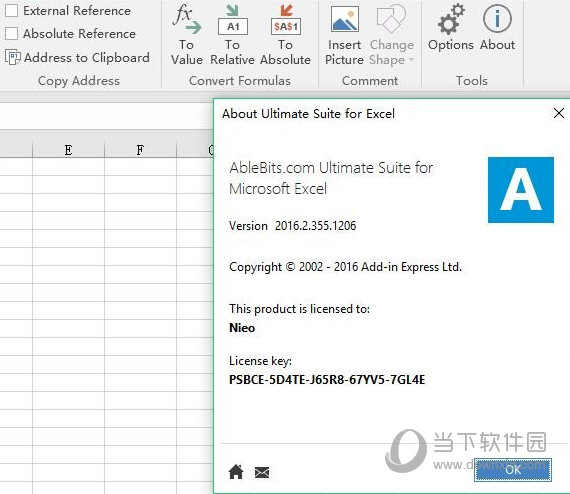The image size is (570, 494).
Task: Select column E header
Action: click(x=68, y=149)
